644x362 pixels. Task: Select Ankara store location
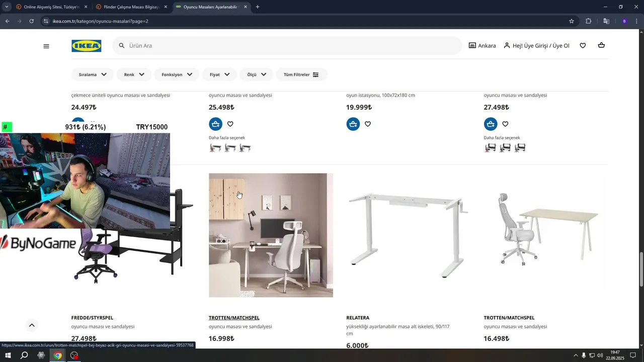[x=482, y=46]
